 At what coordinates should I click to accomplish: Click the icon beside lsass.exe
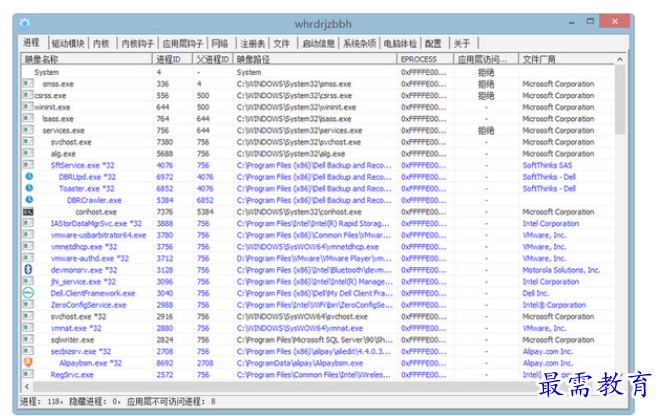click(28, 118)
